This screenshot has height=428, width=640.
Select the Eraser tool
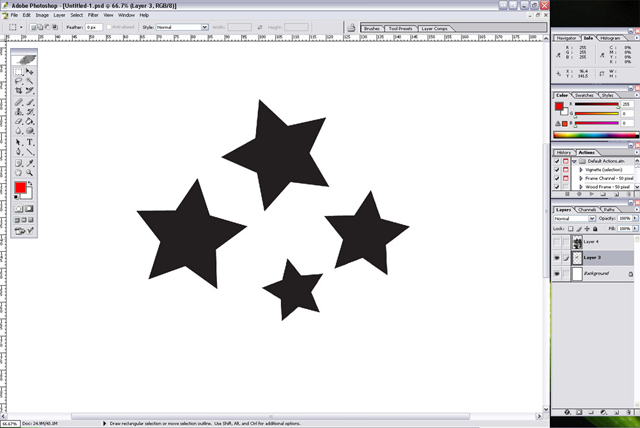[x=18, y=121]
